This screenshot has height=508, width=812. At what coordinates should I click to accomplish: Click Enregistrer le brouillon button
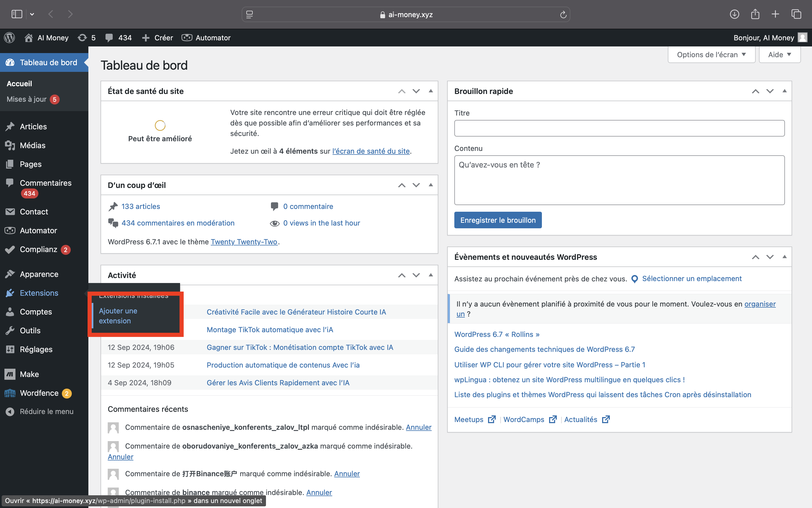pyautogui.click(x=498, y=220)
